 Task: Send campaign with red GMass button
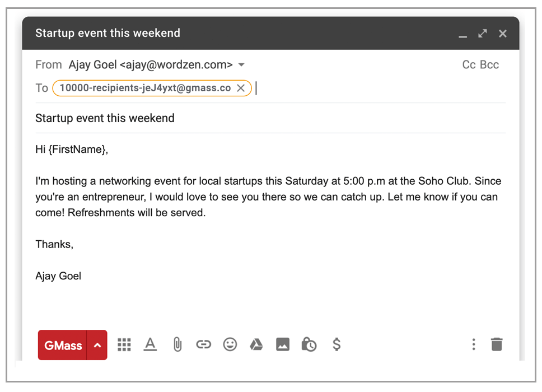(x=63, y=345)
